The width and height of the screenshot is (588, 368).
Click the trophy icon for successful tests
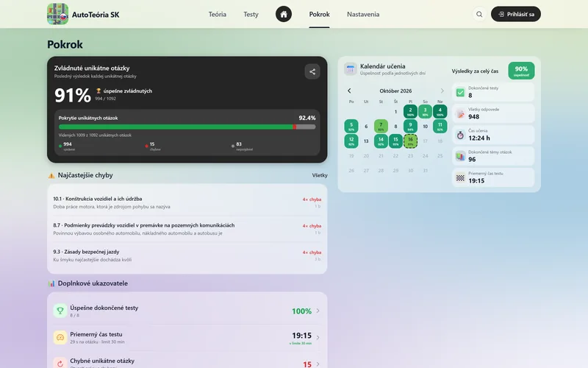60,311
